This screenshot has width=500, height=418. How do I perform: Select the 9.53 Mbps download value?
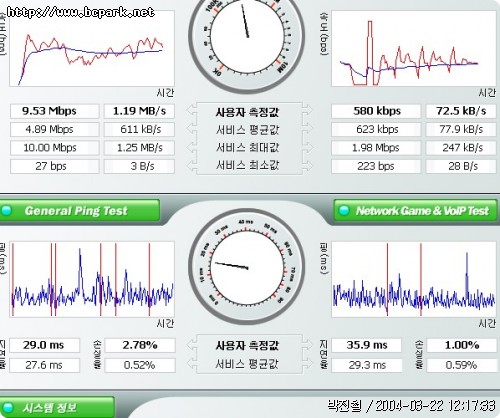click(x=55, y=111)
